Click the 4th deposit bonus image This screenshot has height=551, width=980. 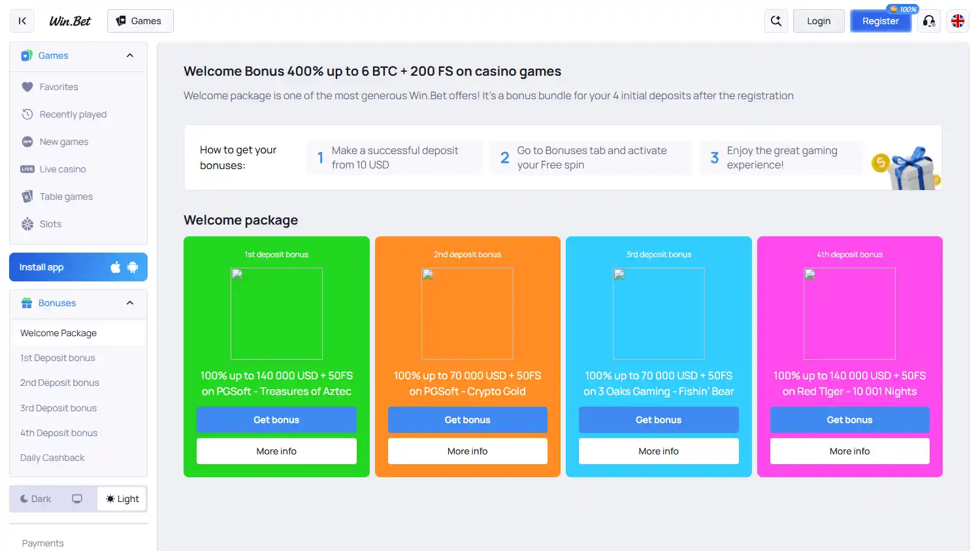tap(850, 313)
